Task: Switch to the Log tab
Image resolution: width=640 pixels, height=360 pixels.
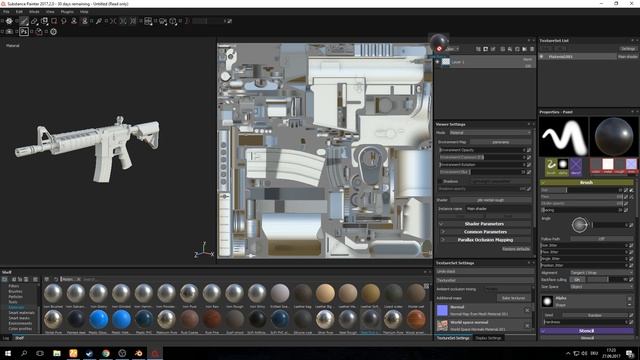Action: pos(6,338)
